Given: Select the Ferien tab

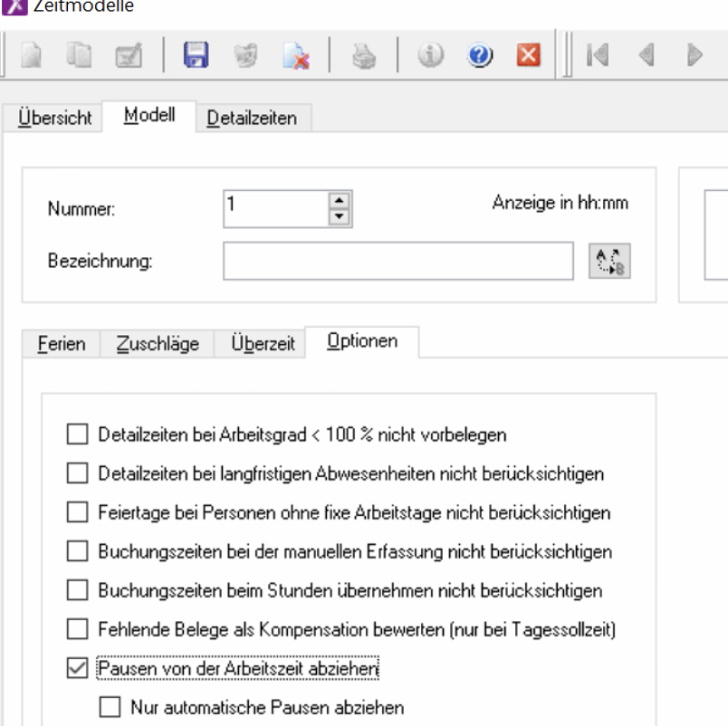Looking at the screenshot, I should pyautogui.click(x=62, y=344).
